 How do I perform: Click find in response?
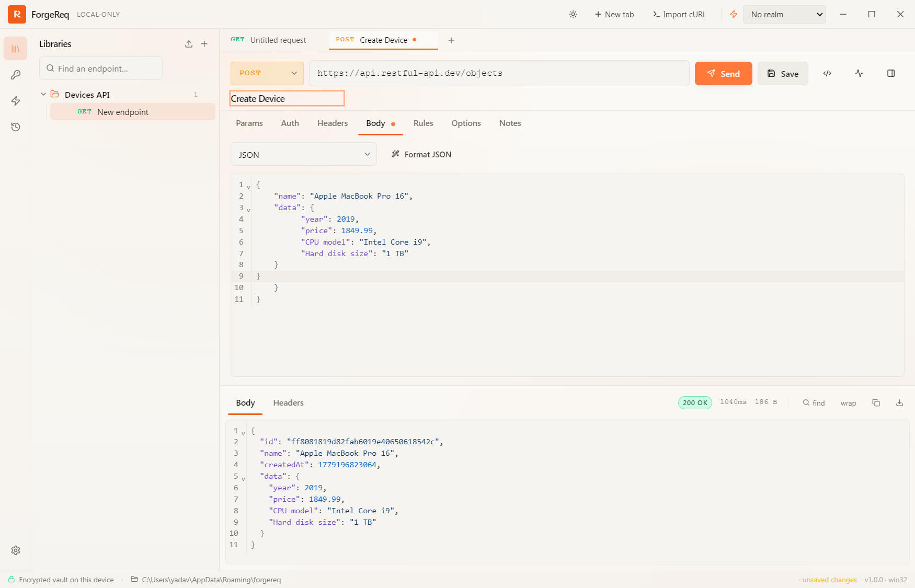[814, 403]
